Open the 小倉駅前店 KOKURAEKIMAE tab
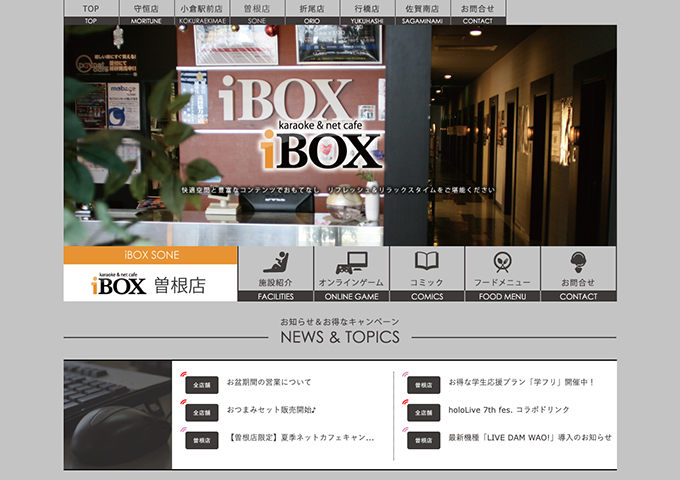This screenshot has height=480, width=680. pos(202,13)
